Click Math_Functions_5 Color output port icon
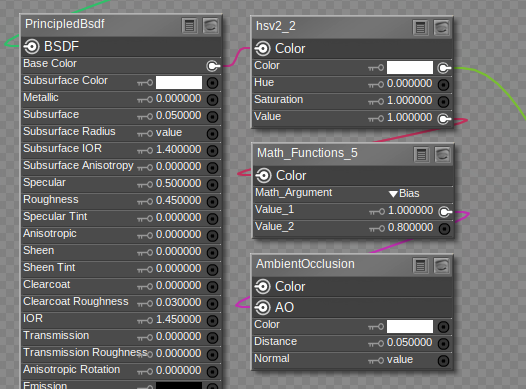 (263, 176)
